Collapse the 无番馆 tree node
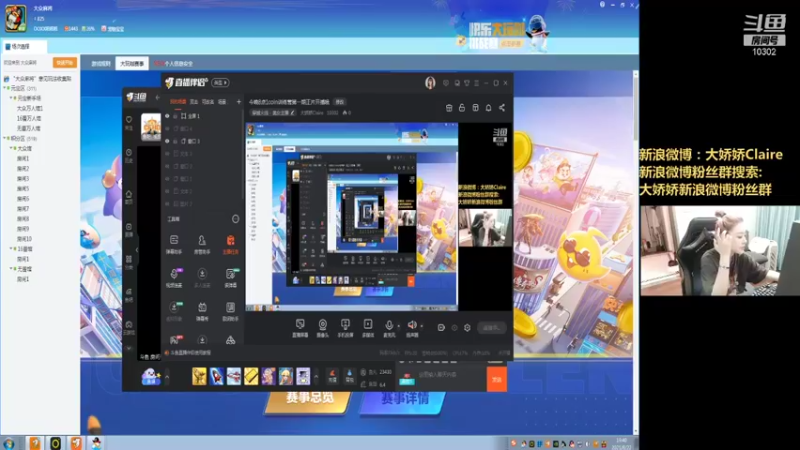The image size is (800, 450). (11, 269)
